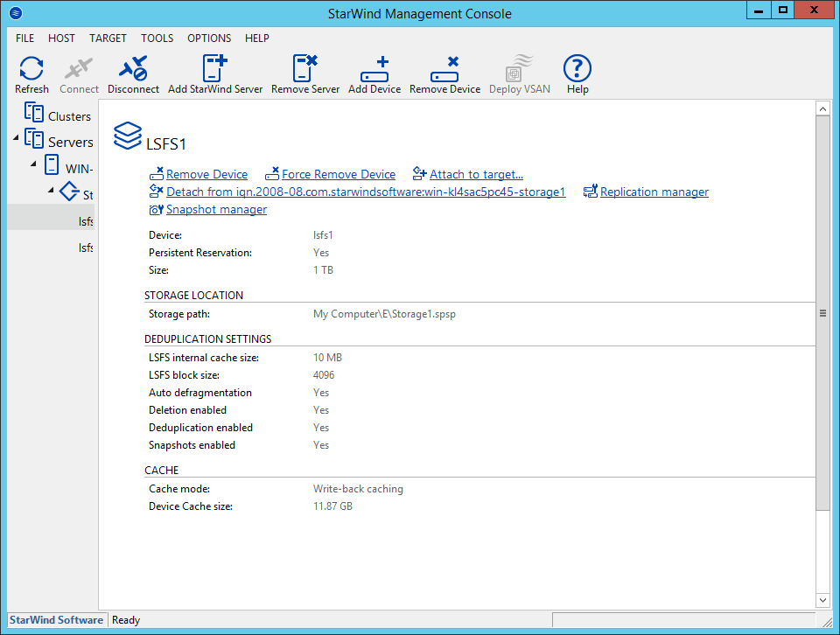The image size is (840, 635).
Task: Click the LSFS internal cache size 10 MB
Action: tap(327, 357)
